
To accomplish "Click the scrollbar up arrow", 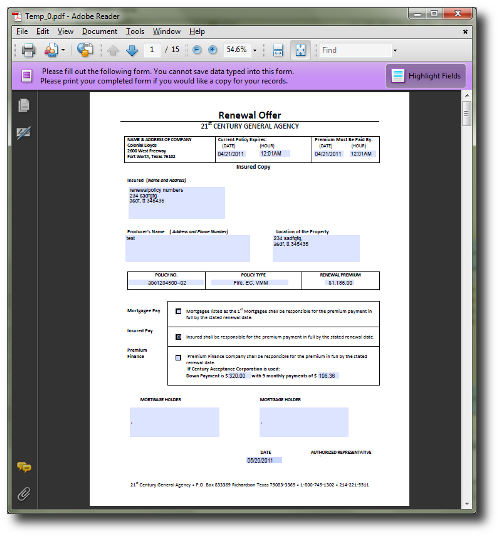I will click(466, 95).
